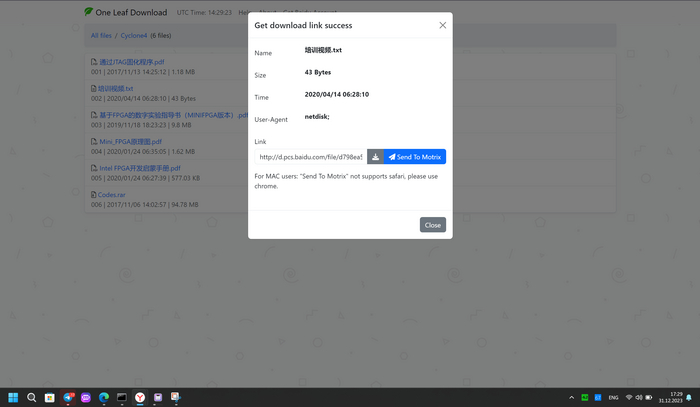Screen dimensions: 700x407
Task: Click the Wi-Fi network tray icon
Action: [629, 397]
